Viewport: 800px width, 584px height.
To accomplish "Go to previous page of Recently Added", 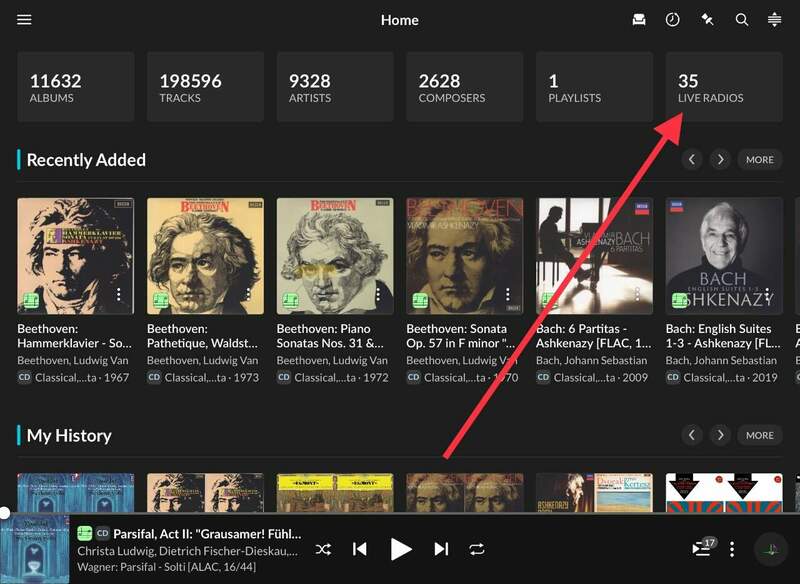I will coord(692,160).
